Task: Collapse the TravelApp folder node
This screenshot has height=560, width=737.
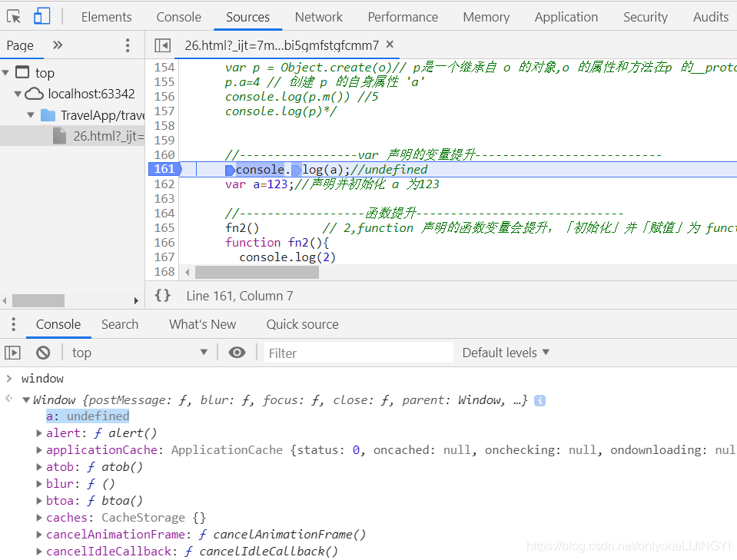Action: coord(31,115)
